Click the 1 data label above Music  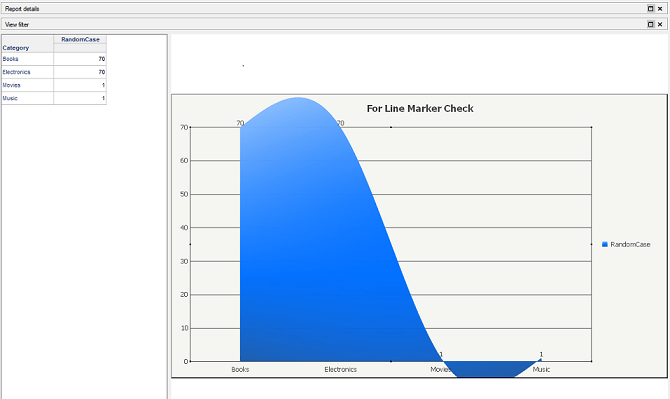(x=541, y=354)
